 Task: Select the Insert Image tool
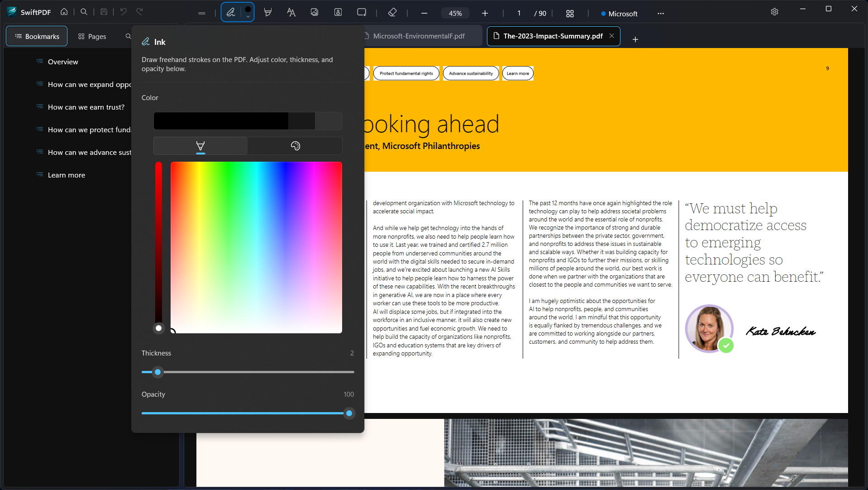[315, 12]
